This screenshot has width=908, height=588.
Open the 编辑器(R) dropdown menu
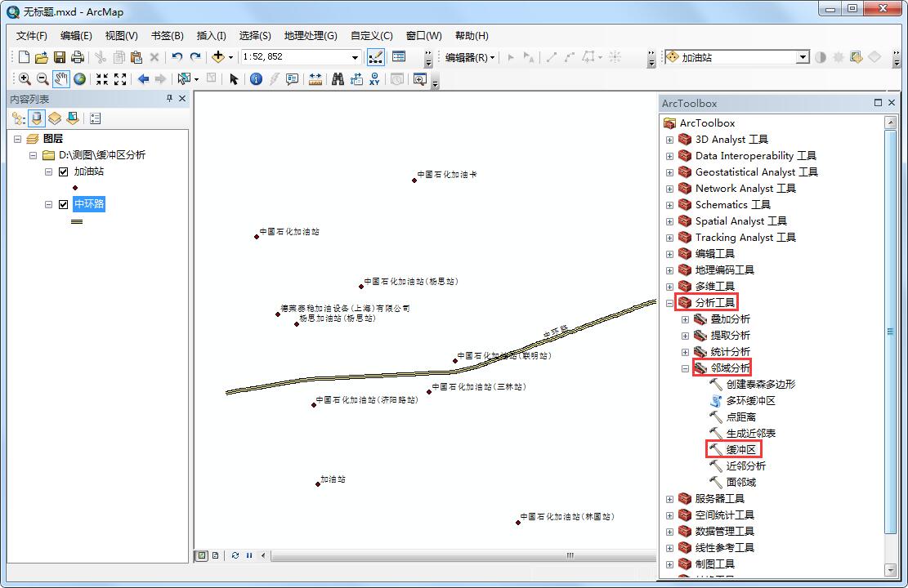(x=470, y=57)
